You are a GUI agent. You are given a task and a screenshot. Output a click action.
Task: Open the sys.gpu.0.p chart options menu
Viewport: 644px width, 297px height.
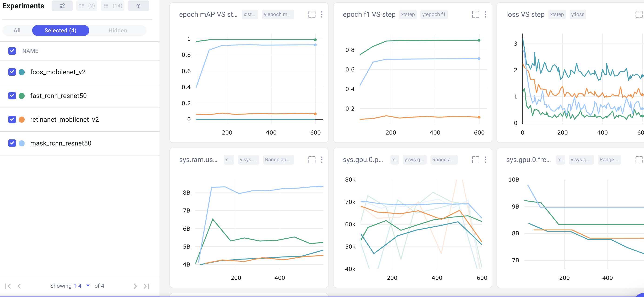(x=486, y=160)
